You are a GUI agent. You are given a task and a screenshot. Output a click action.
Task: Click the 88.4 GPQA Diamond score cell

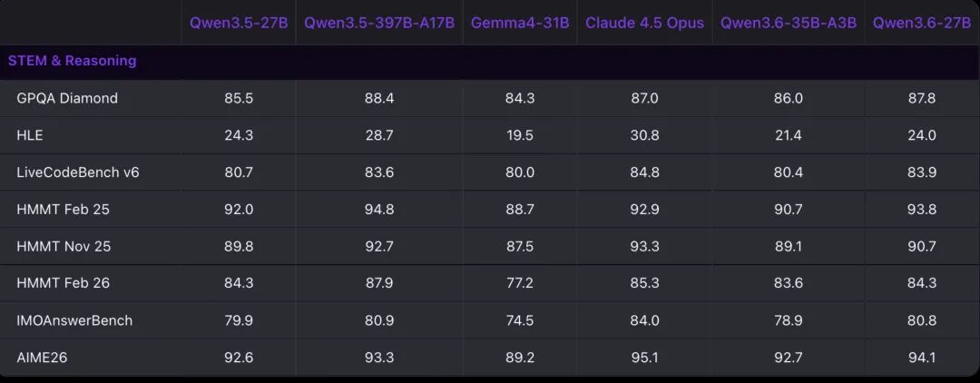tap(379, 98)
